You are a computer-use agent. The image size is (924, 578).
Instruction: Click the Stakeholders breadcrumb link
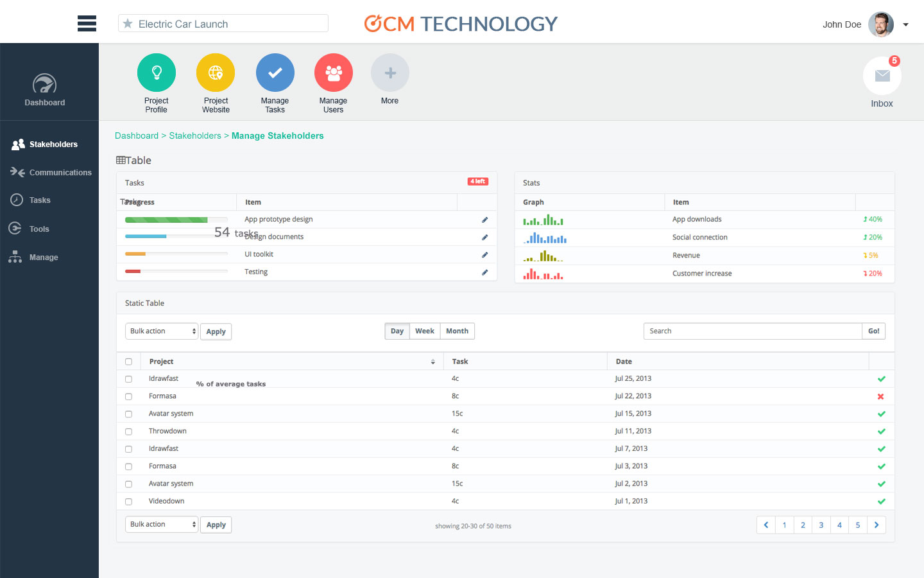[x=194, y=136]
